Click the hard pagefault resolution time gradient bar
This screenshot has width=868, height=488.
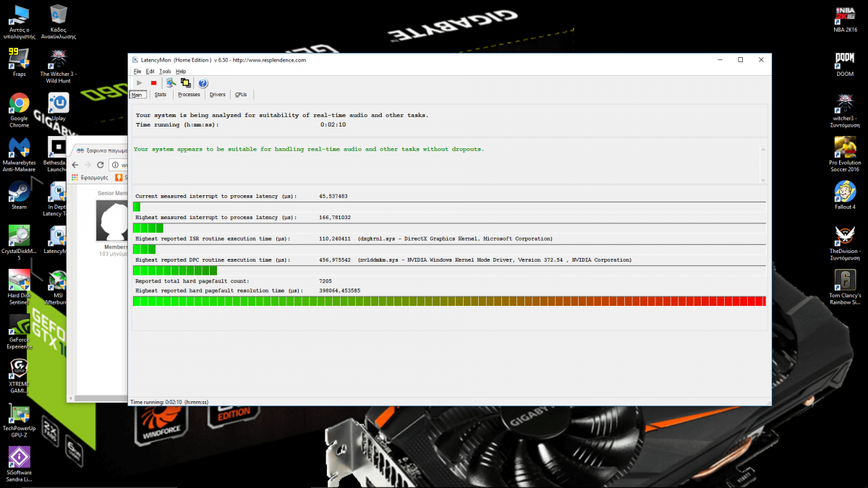tap(449, 301)
